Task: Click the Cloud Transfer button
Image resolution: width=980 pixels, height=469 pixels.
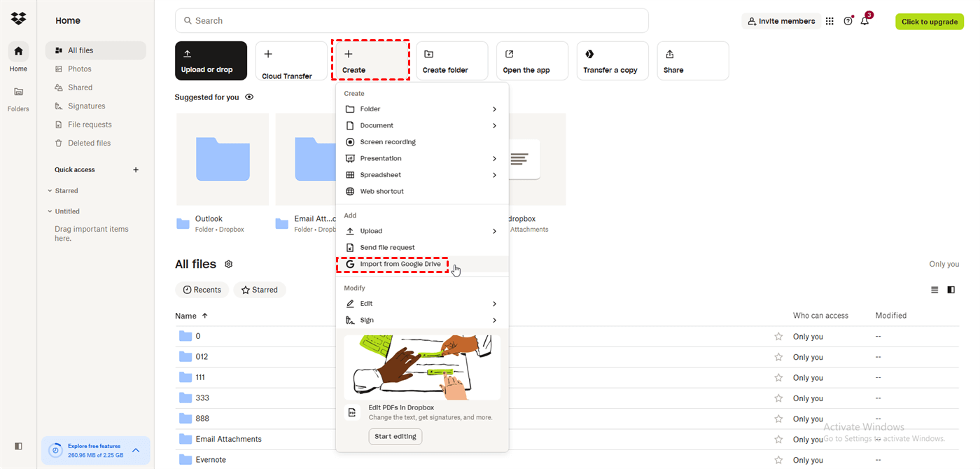Action: (291, 61)
